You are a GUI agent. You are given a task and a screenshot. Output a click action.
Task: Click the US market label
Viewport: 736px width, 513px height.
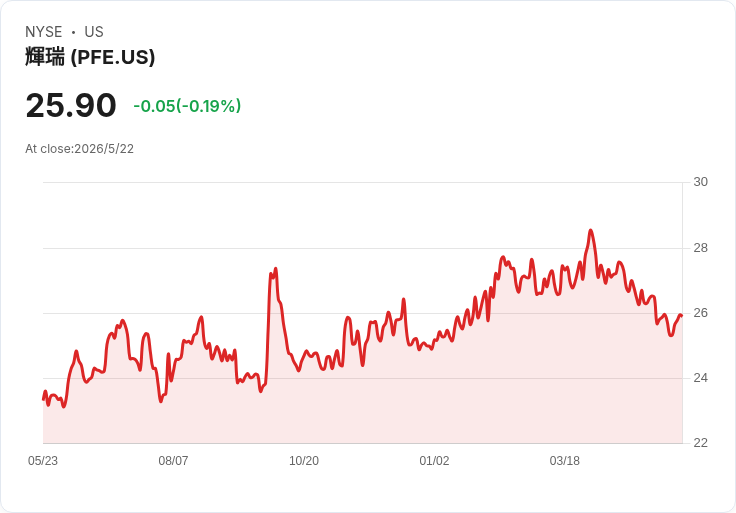point(94,31)
